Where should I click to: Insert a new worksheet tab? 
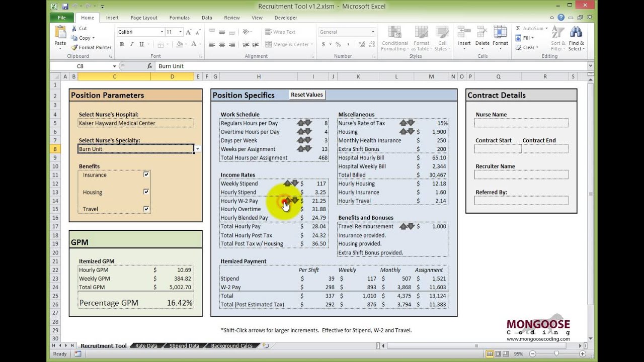pos(266,346)
